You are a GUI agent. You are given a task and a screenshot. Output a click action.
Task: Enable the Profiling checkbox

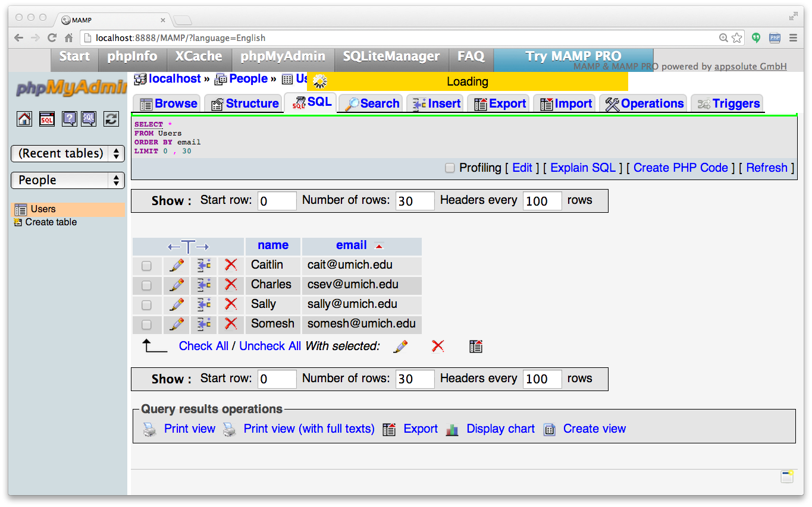[450, 168]
